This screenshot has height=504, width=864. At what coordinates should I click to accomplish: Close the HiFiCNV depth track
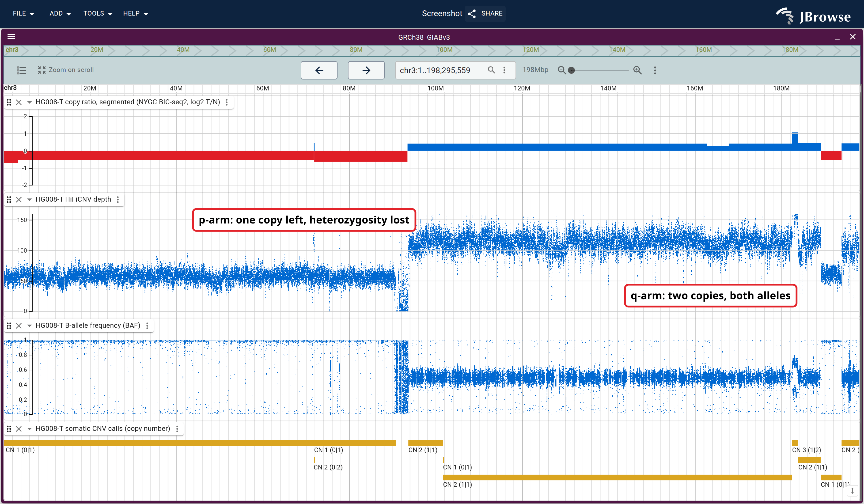(19, 200)
